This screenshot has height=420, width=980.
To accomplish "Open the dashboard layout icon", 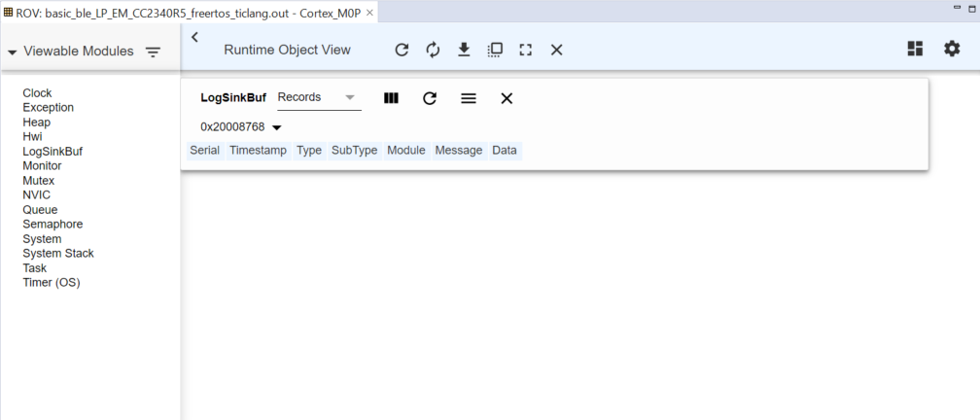I will [x=915, y=49].
